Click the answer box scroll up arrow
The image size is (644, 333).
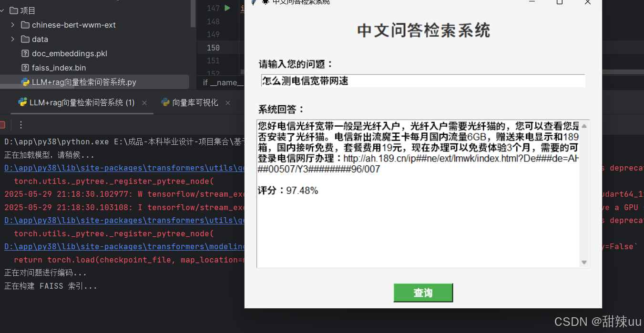point(584,126)
